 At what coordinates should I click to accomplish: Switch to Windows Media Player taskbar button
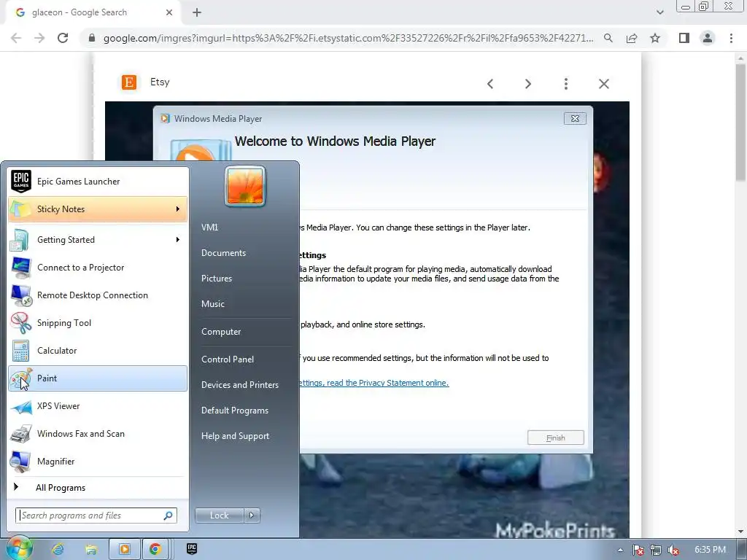click(124, 549)
